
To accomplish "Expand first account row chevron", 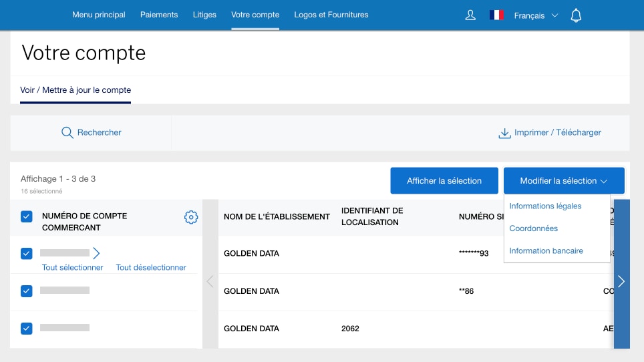I will (x=96, y=253).
